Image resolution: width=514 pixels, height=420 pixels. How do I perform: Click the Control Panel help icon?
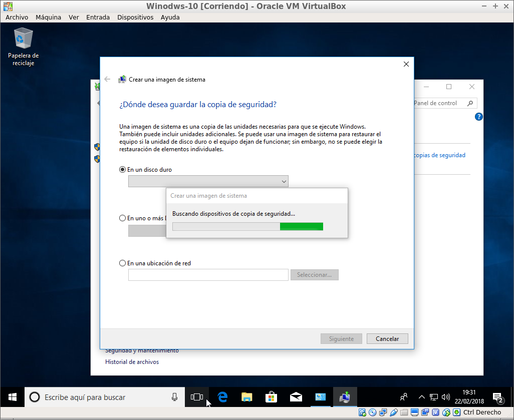(x=478, y=117)
